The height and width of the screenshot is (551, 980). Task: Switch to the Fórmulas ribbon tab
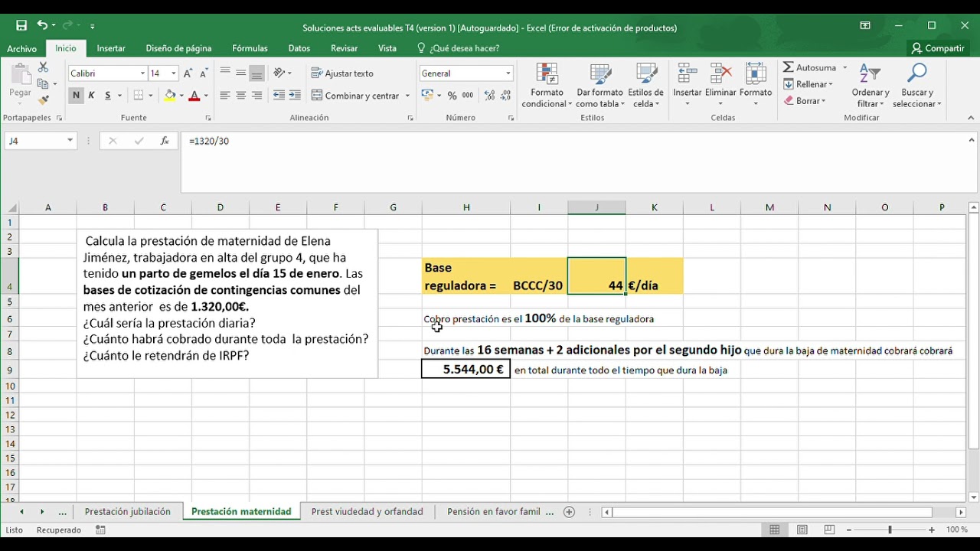[x=250, y=47]
